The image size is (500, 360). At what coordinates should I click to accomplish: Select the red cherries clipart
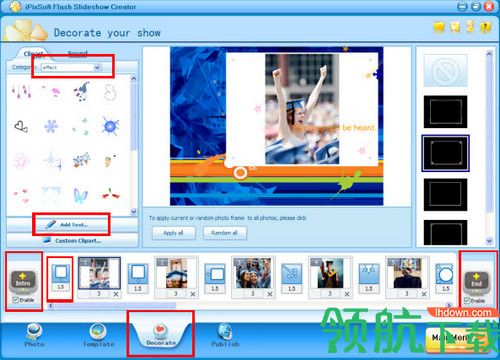click(111, 194)
